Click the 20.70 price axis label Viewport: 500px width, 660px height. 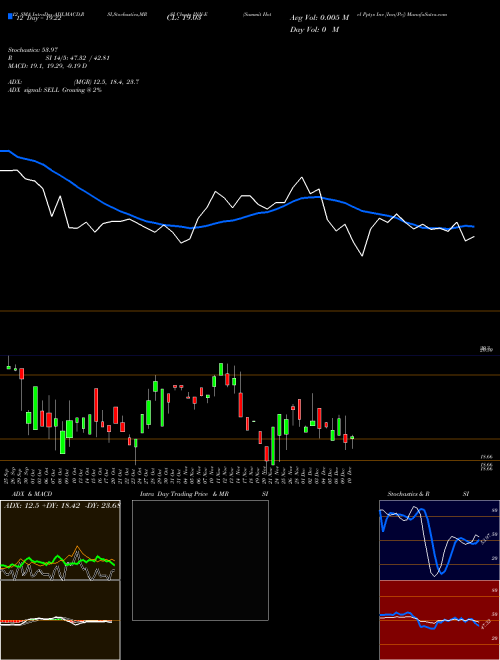(x=487, y=349)
